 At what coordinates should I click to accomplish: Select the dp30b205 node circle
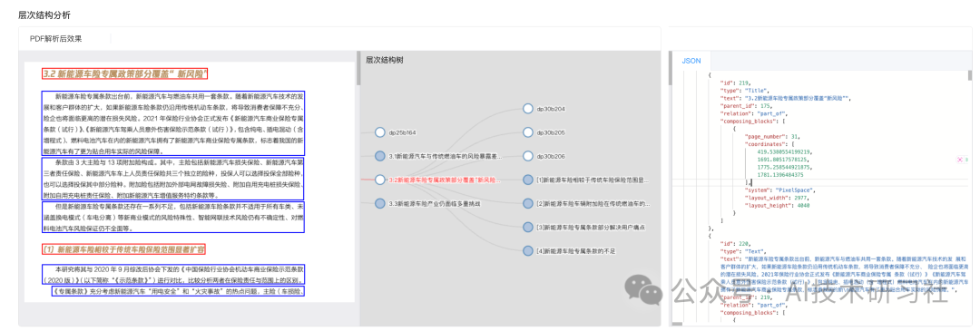click(527, 132)
